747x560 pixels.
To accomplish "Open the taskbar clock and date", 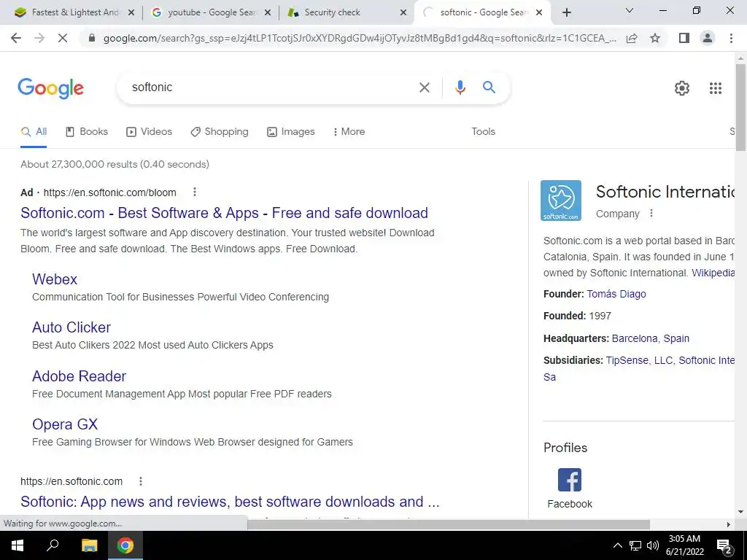I will click(684, 545).
